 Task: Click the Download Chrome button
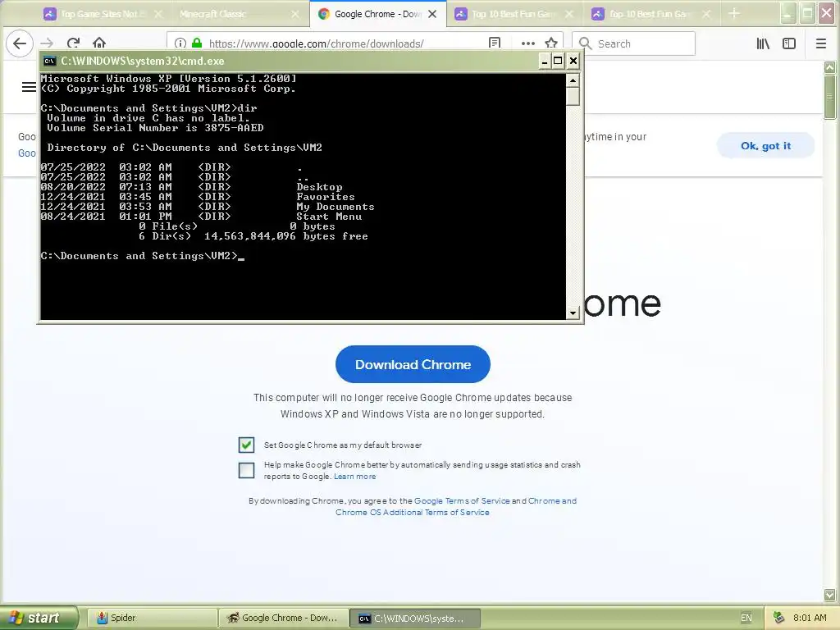(413, 364)
